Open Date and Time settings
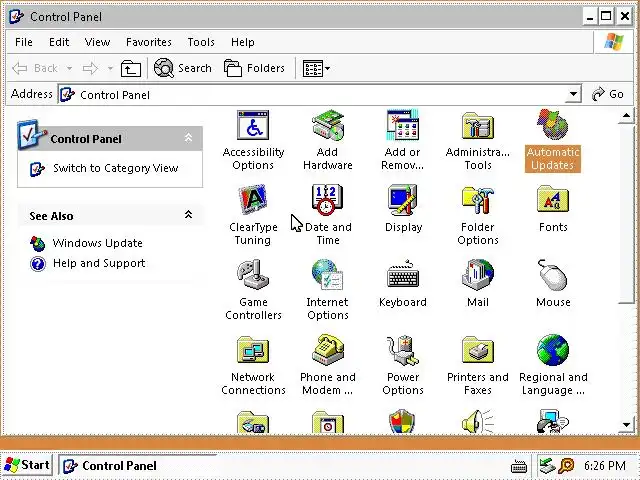 pos(328,216)
